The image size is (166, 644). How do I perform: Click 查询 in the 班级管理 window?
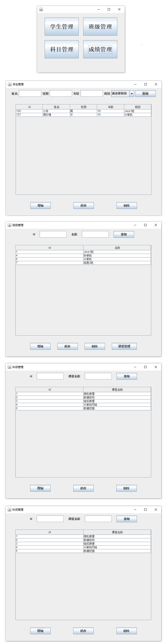click(x=124, y=234)
